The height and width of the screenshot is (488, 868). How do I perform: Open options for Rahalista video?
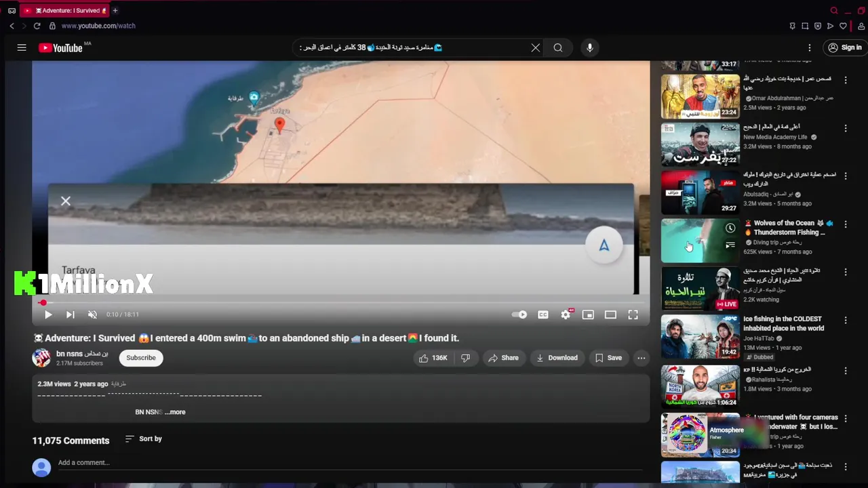846,371
